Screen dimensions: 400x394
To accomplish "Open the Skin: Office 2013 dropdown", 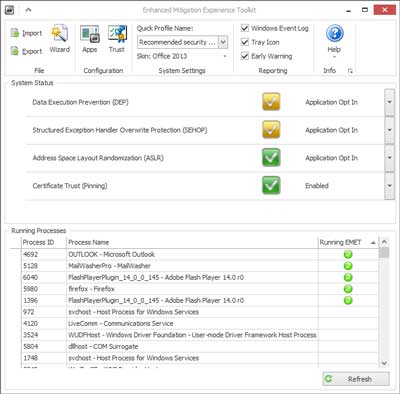I will point(226,56).
